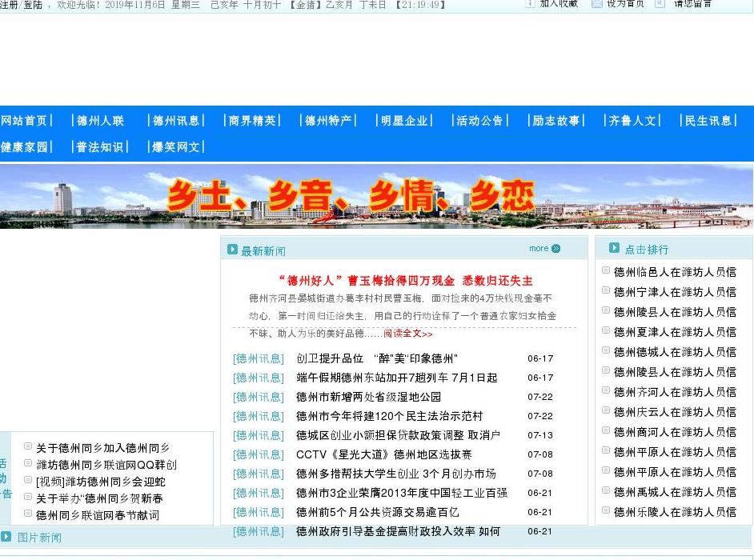Screen dimensions: 754x560
Task: Open notice 关于德州同乡加入德州同乡
Action: click(x=103, y=449)
